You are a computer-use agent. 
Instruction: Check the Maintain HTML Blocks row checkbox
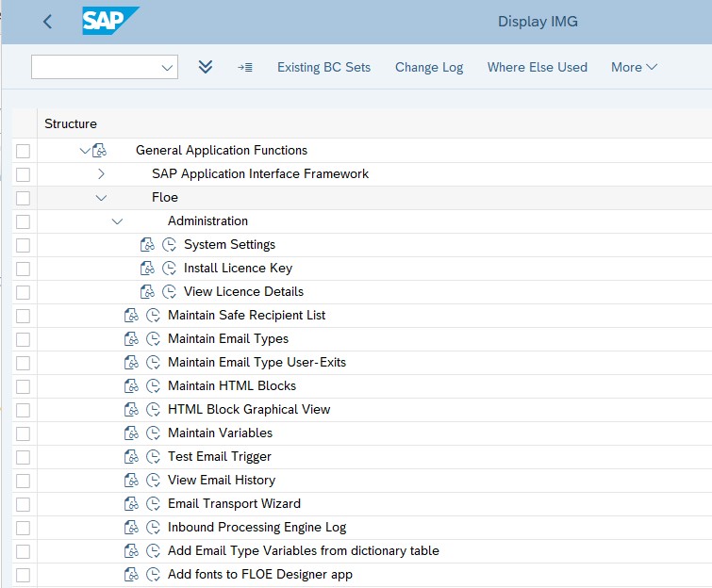tap(24, 387)
